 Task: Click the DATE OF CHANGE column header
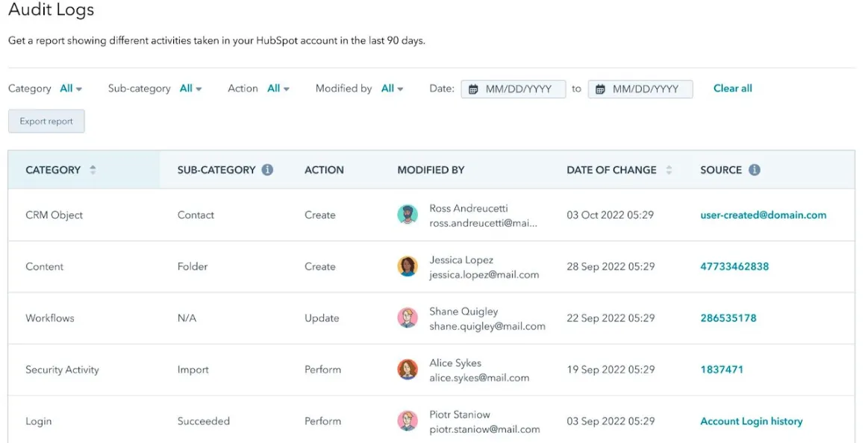pyautogui.click(x=611, y=170)
